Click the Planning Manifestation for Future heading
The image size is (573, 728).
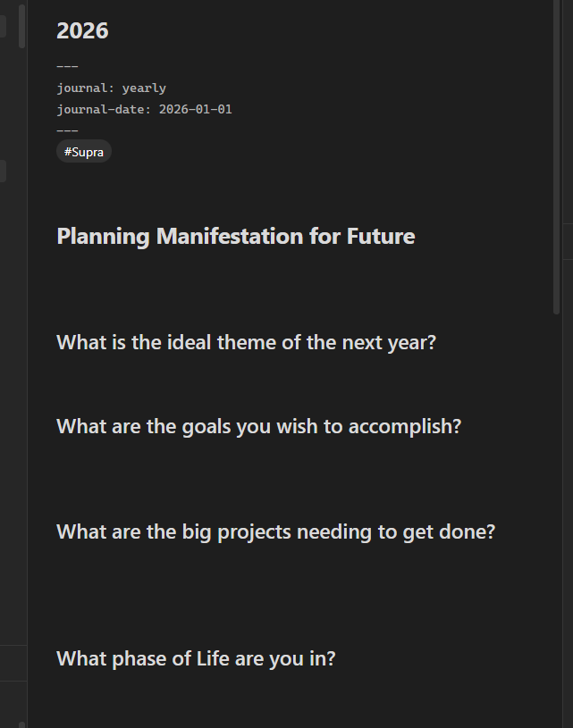(x=235, y=237)
